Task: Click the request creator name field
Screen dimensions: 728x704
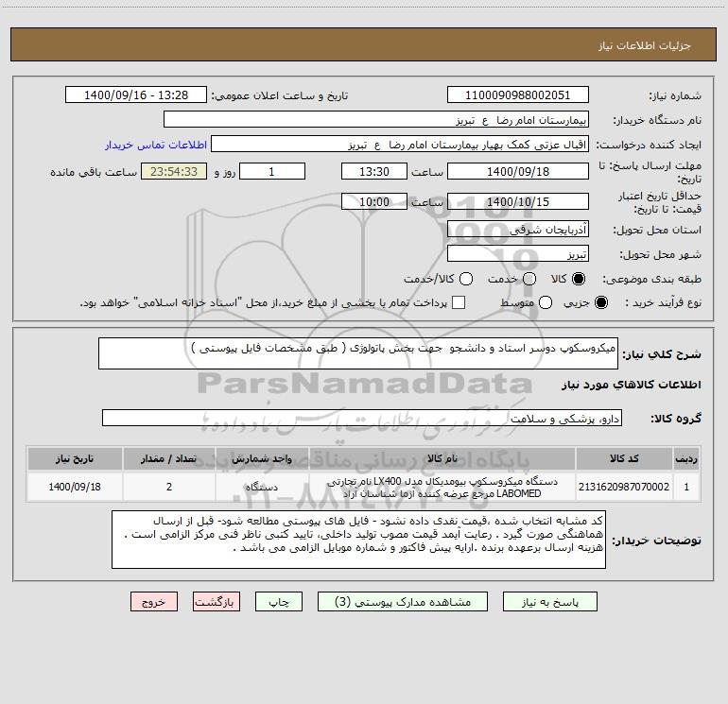Action: [x=400, y=145]
